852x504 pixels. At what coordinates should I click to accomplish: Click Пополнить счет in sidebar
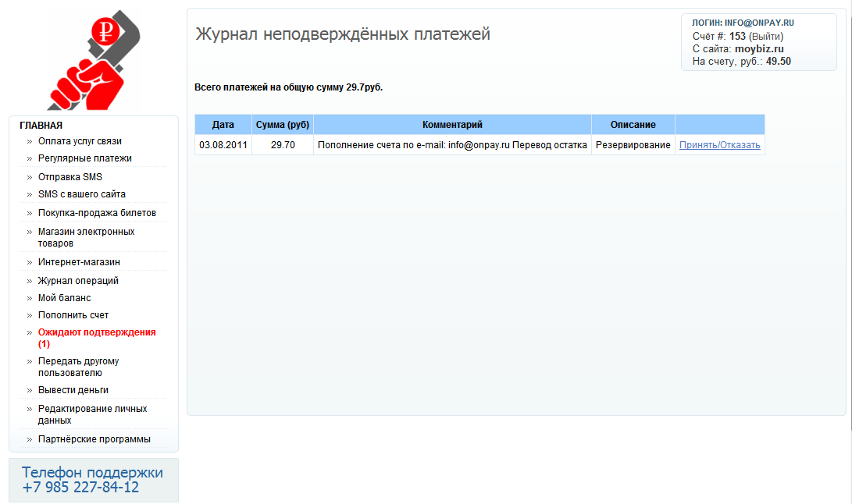pos(73,315)
